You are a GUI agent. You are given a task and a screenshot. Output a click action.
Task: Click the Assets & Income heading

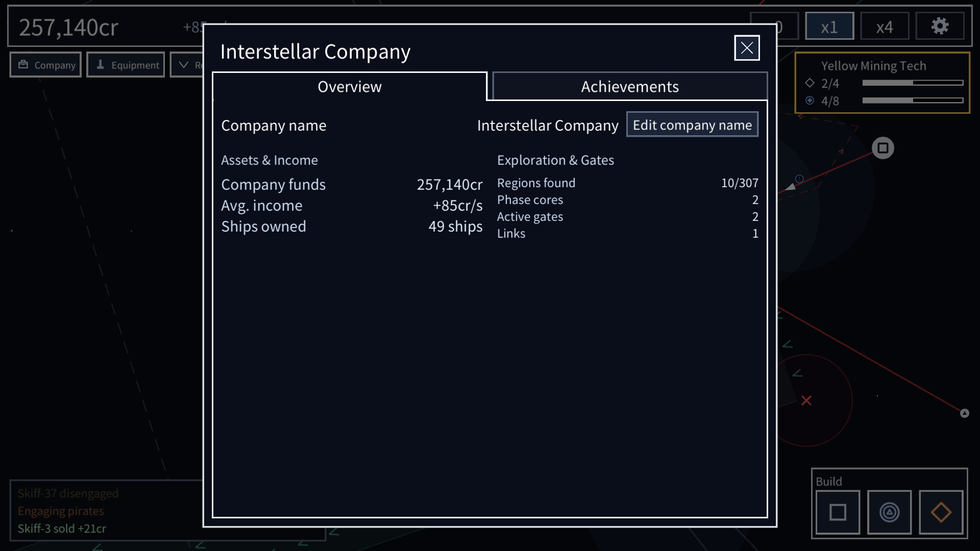[x=269, y=160]
